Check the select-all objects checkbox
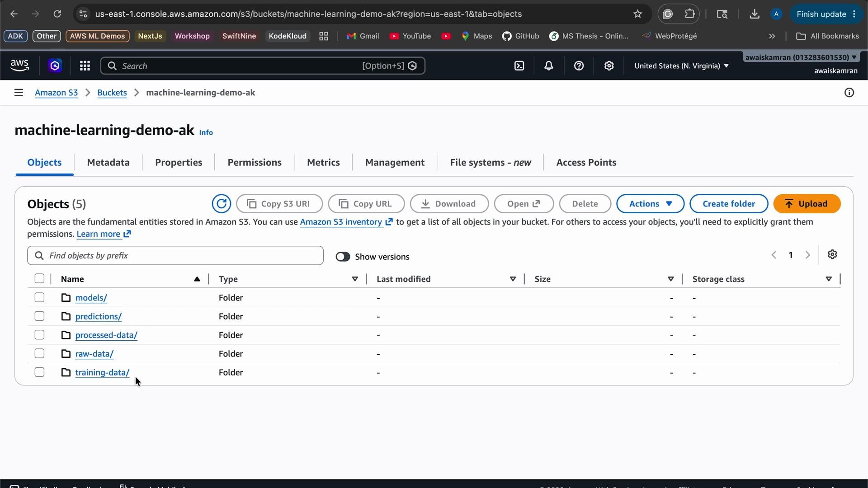This screenshot has width=868, height=488. coord(39,278)
